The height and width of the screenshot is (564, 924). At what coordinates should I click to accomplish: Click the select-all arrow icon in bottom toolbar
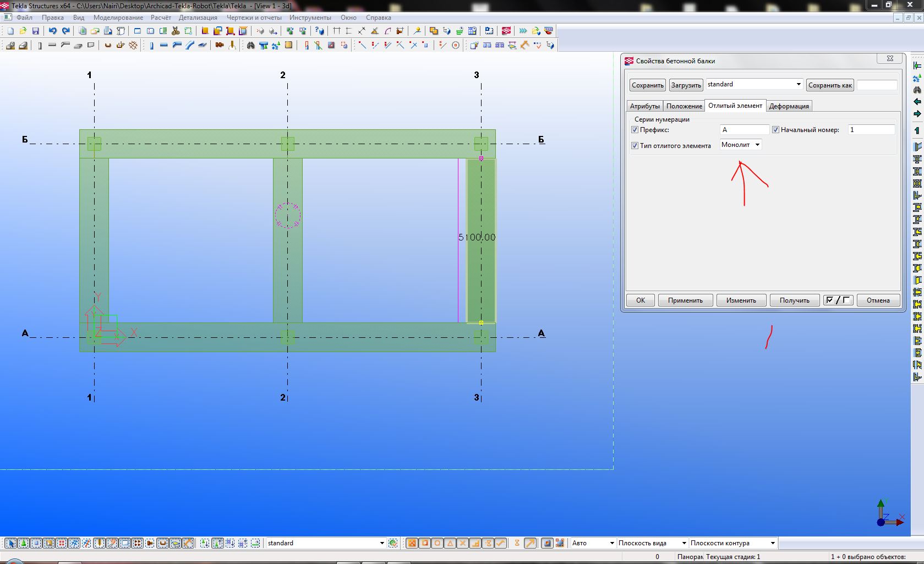coord(11,543)
